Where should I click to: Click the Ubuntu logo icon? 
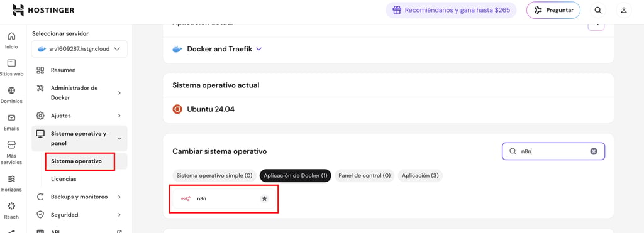tap(177, 109)
